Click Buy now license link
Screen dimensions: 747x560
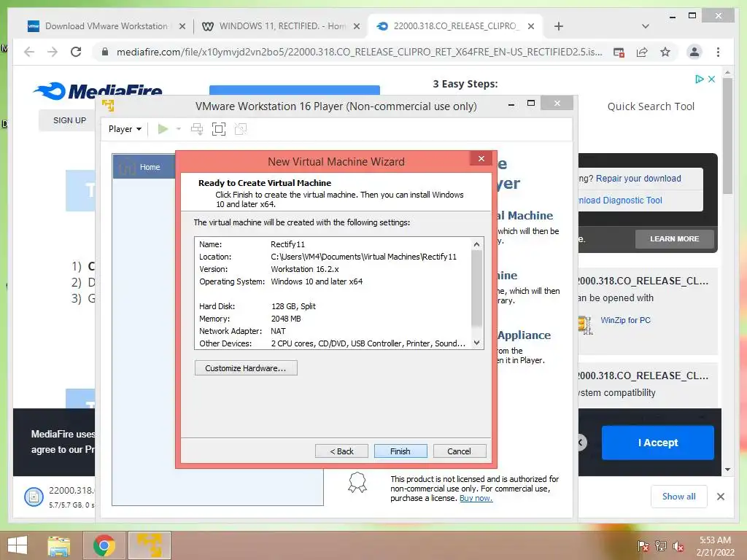[x=476, y=498]
